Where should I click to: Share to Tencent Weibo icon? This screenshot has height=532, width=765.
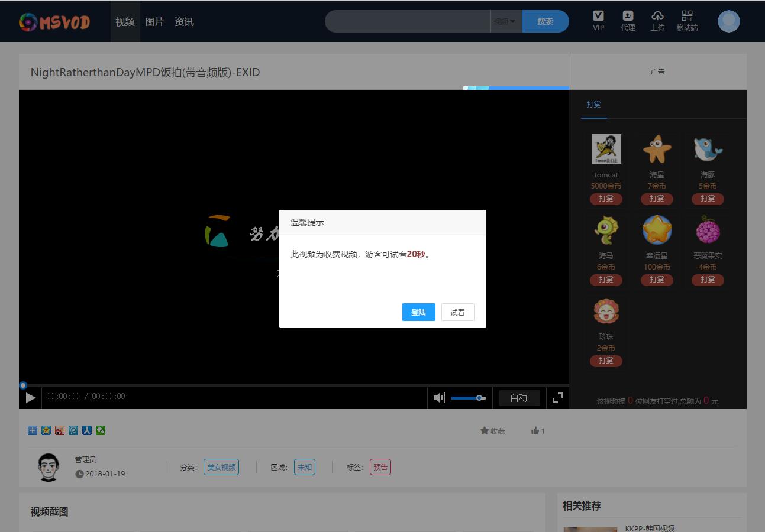pos(73,430)
